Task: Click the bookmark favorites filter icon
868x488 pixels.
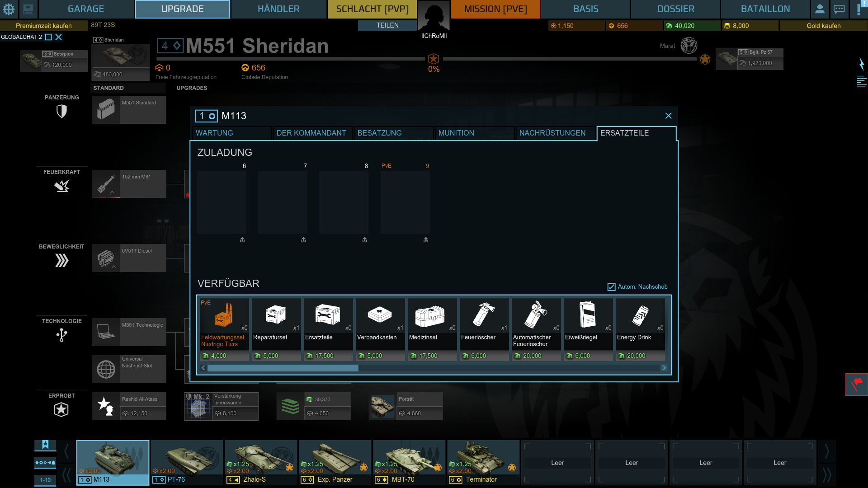Action: tap(45, 445)
